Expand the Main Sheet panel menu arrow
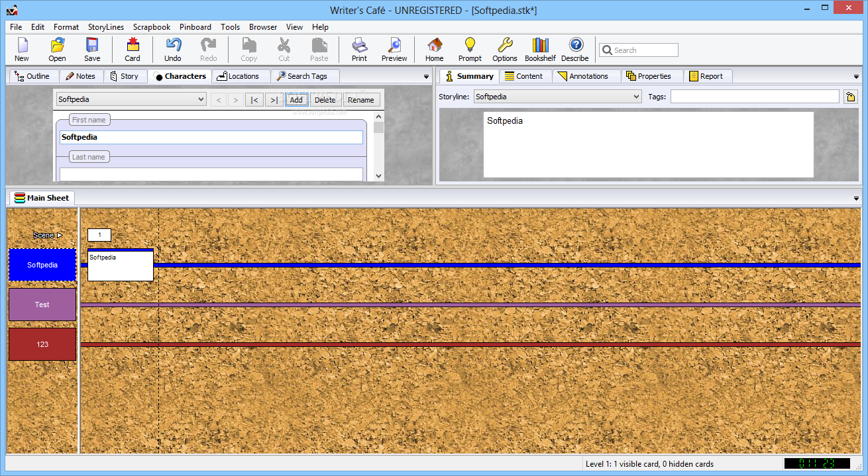Image resolution: width=868 pixels, height=476 pixels. pos(856,199)
